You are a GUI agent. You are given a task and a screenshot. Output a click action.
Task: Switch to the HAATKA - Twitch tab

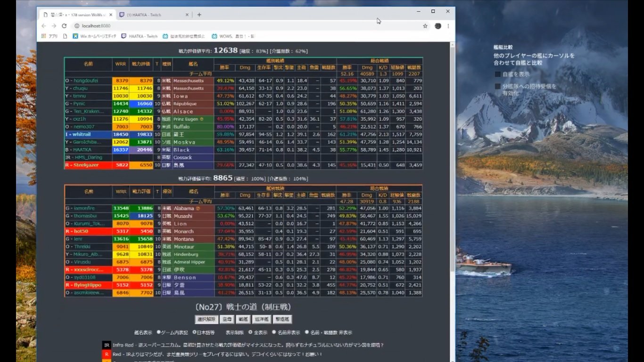(x=153, y=15)
